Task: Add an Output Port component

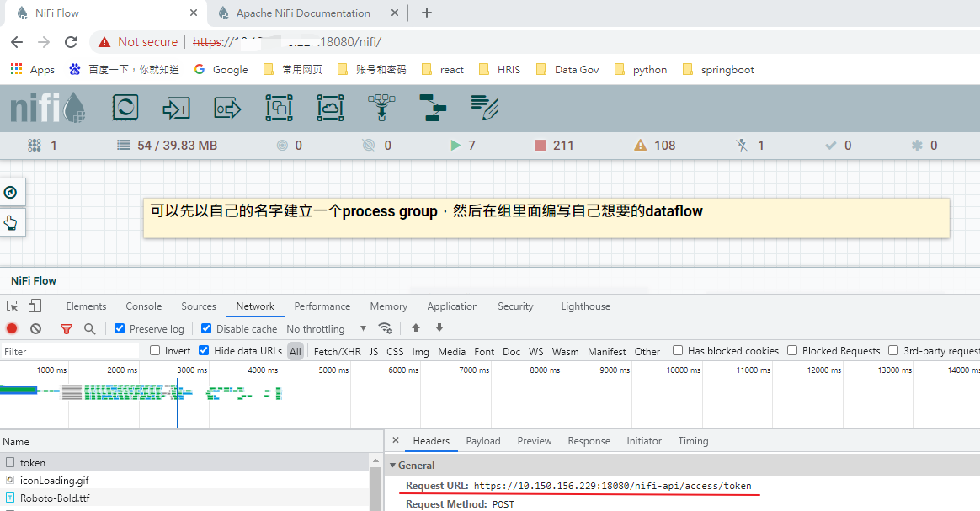Action: (x=227, y=108)
